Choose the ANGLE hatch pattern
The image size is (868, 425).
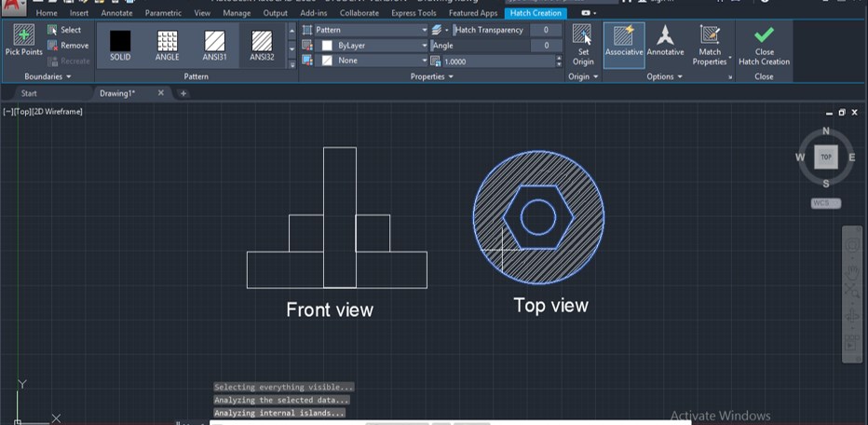[168, 45]
